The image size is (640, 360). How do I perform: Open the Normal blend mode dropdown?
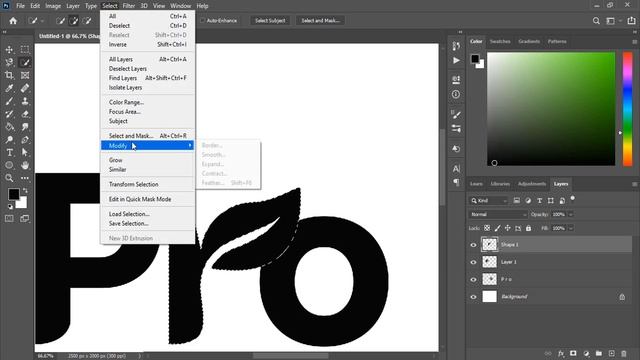click(x=498, y=214)
